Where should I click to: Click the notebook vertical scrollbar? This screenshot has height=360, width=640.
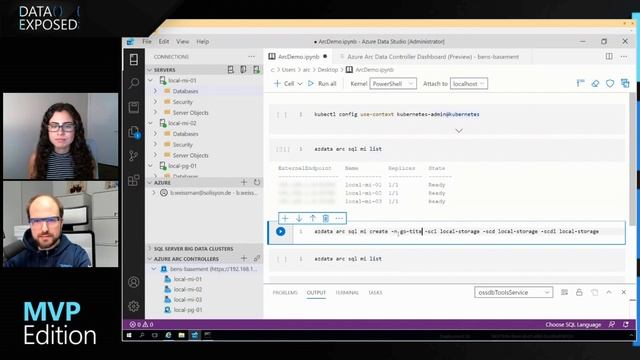coord(633,159)
